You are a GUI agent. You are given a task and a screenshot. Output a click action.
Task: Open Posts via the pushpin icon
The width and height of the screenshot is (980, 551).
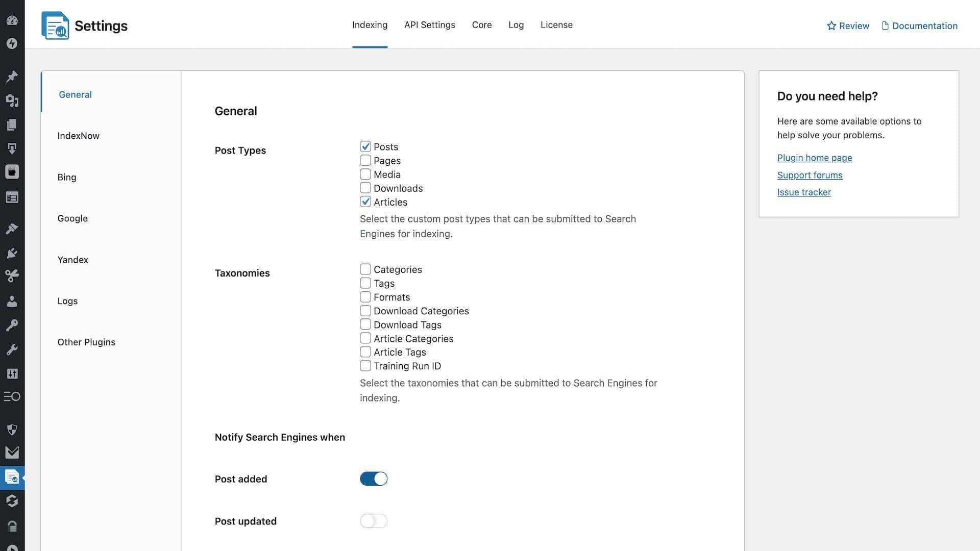(12, 77)
